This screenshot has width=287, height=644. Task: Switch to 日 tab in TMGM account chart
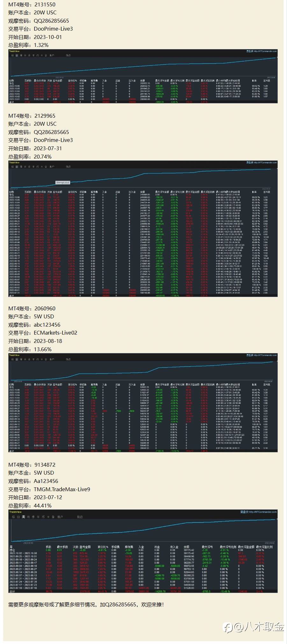point(18,517)
